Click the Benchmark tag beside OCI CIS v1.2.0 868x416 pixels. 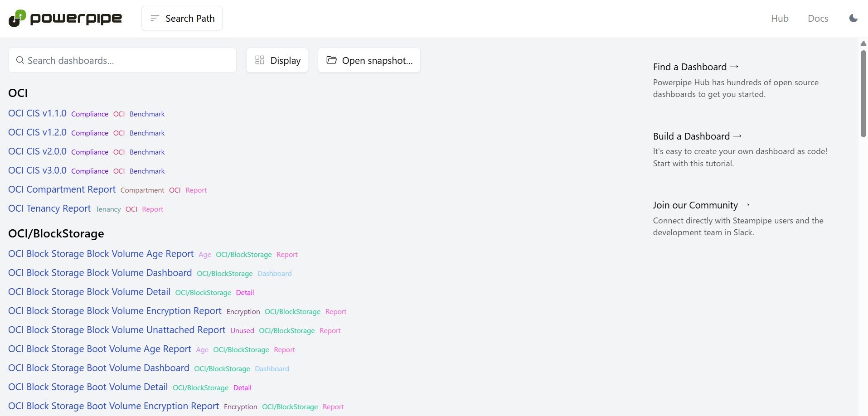click(147, 133)
